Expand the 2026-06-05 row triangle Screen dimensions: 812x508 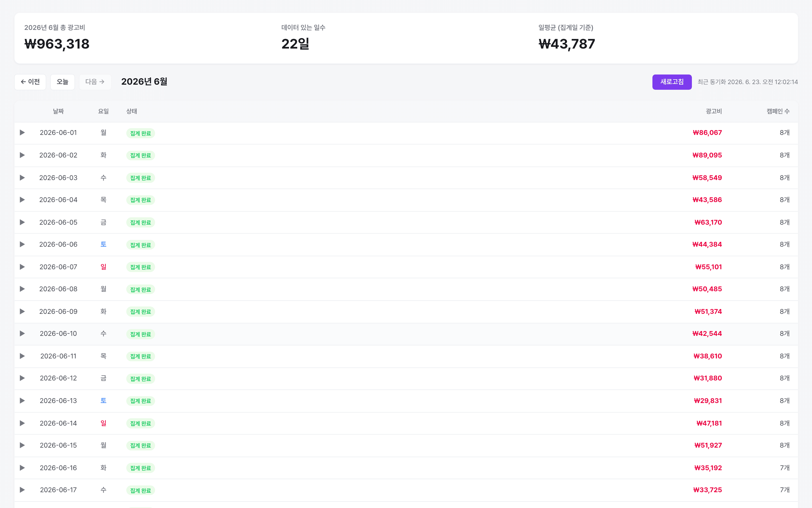tap(22, 222)
